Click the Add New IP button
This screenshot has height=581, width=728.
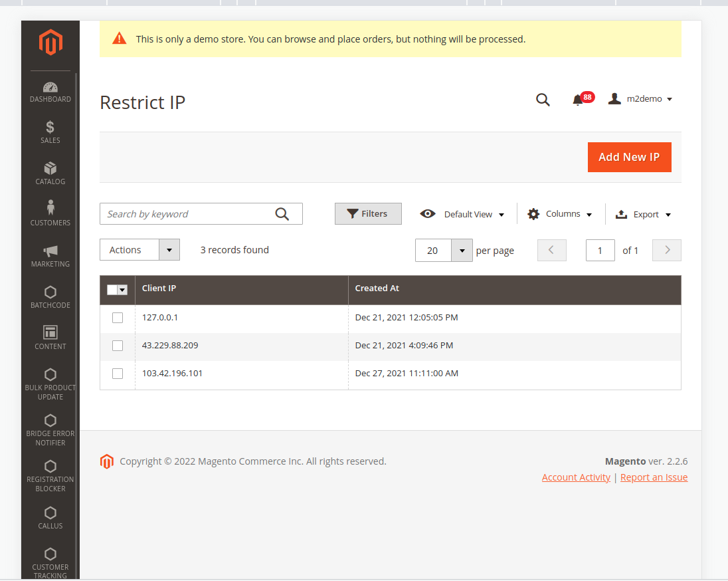[629, 157]
